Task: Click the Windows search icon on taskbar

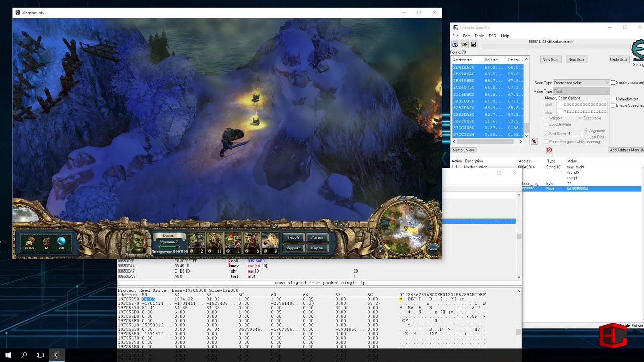Action: click(x=24, y=355)
